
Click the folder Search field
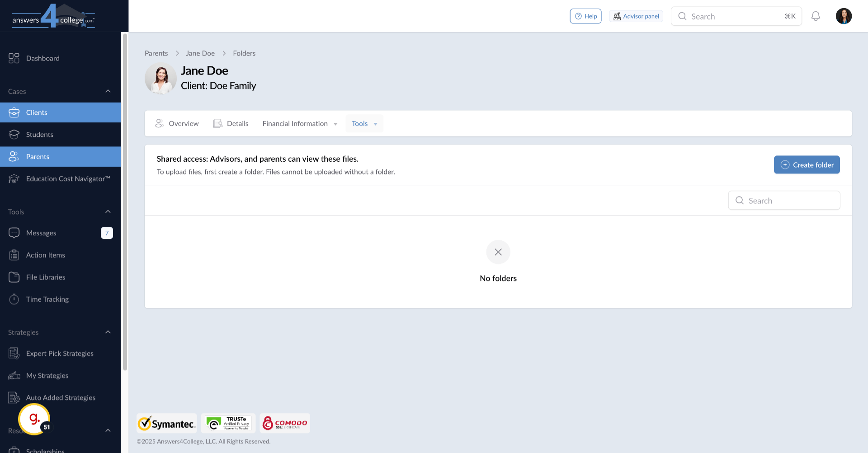[784, 200]
